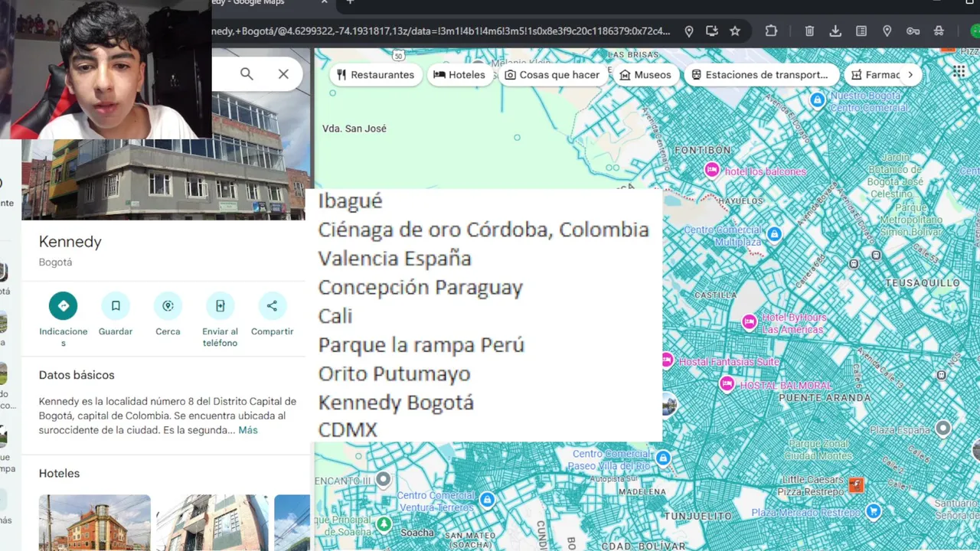This screenshot has width=980, height=551.
Task: Open Indicaciones directions for Kennedy
Action: (63, 305)
